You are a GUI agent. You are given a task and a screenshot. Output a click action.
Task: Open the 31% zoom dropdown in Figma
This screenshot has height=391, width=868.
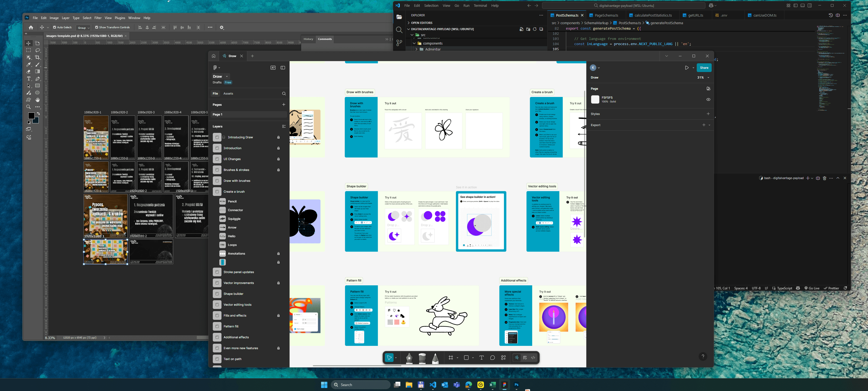point(702,77)
